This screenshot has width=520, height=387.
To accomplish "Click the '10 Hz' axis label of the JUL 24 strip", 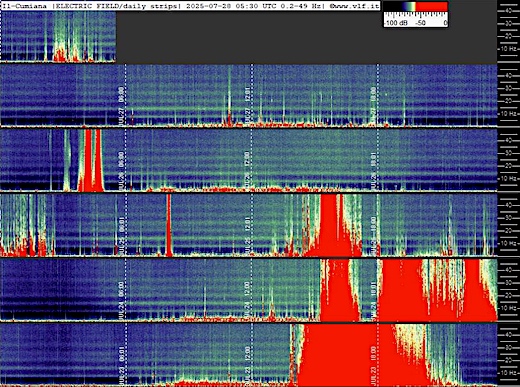I will click(x=509, y=308).
